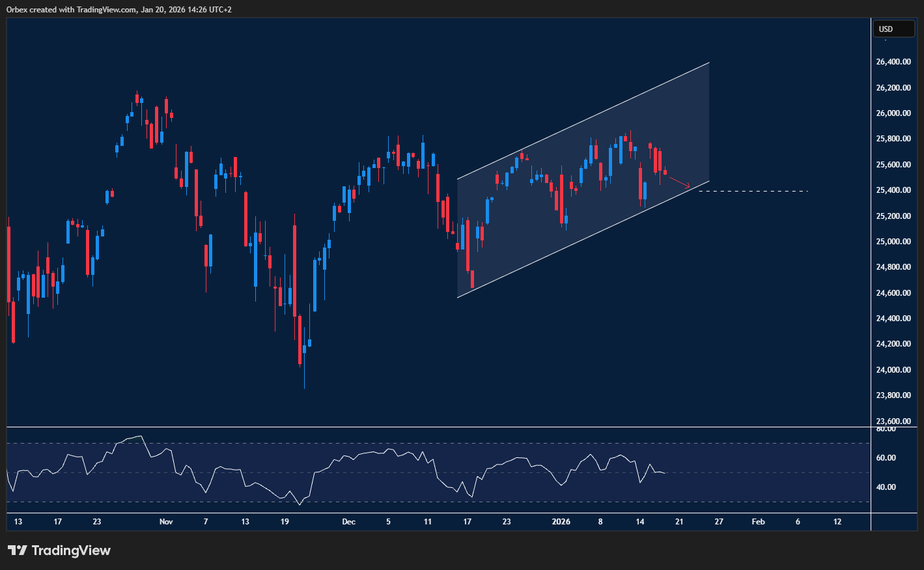Select the Feb label on time axis
The height and width of the screenshot is (570, 924).
[x=758, y=522]
